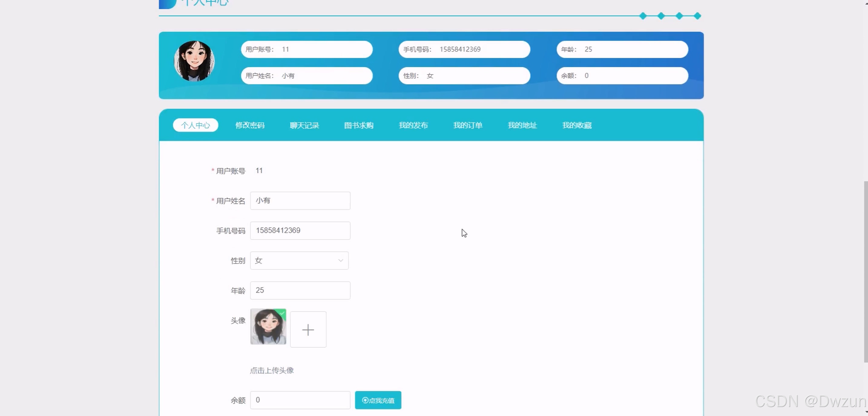View the 我的收藏 tab
This screenshot has height=416, width=868.
click(x=577, y=125)
